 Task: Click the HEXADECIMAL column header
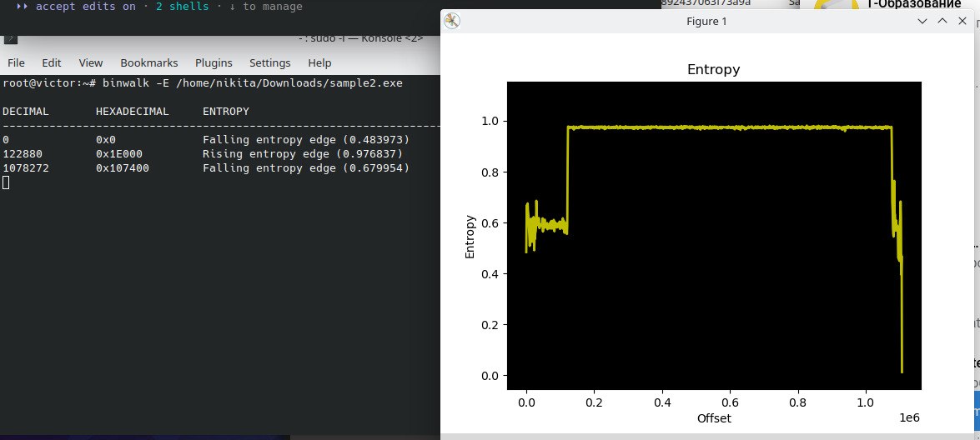[x=133, y=112]
